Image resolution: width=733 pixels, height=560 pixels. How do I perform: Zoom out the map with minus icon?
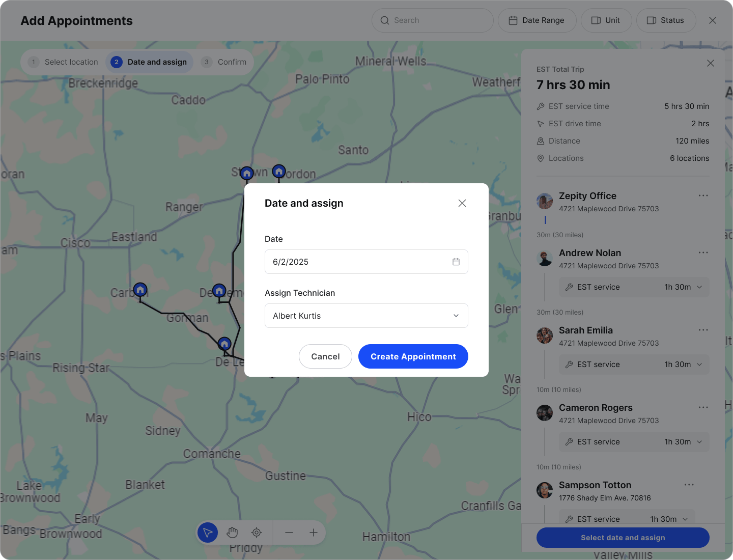(x=289, y=533)
